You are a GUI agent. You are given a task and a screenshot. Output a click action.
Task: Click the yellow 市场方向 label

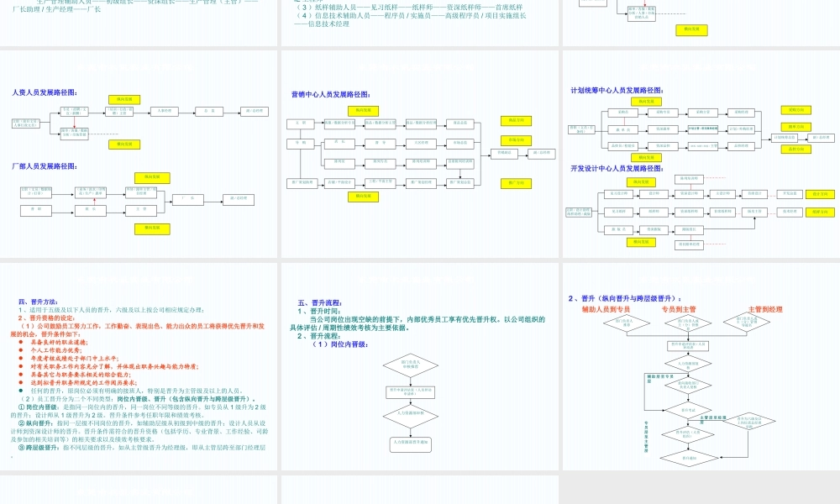click(516, 140)
